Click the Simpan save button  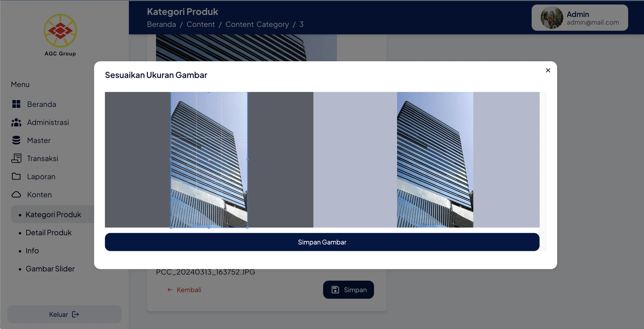(348, 290)
